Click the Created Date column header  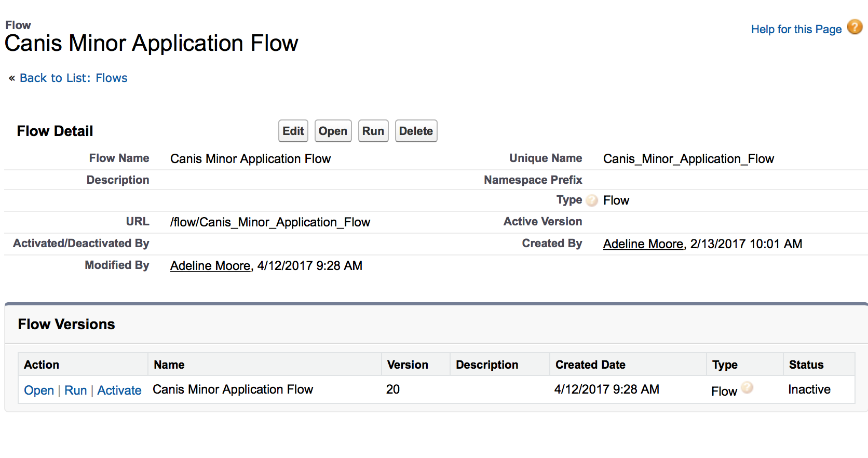tap(590, 365)
